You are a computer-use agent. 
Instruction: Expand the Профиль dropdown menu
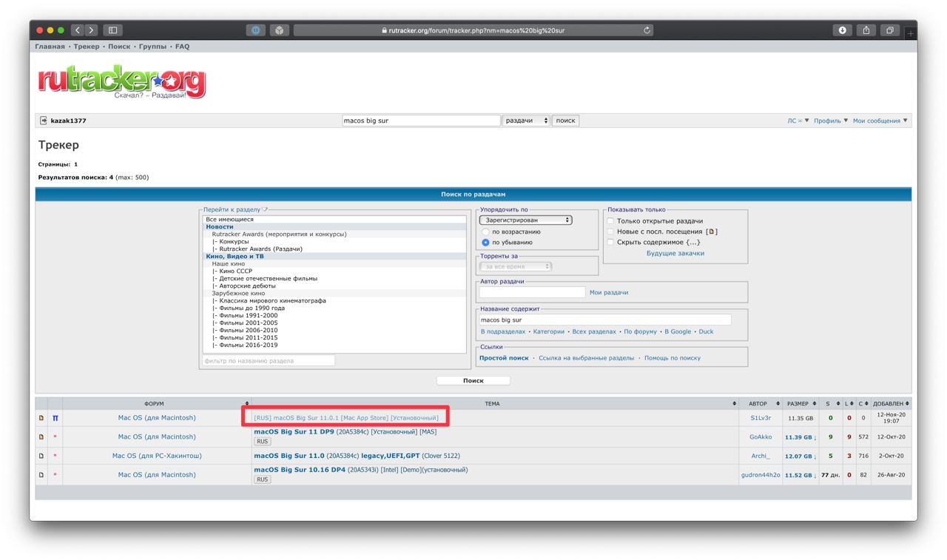click(x=831, y=121)
